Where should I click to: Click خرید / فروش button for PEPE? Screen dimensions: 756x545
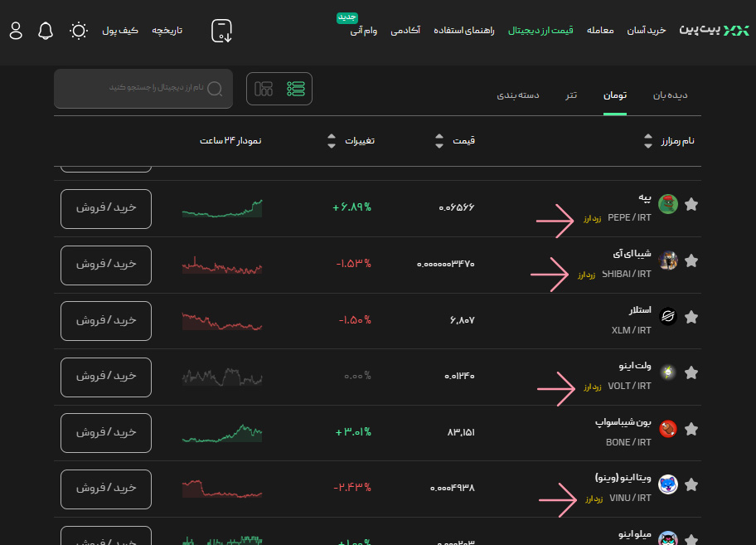(x=106, y=209)
